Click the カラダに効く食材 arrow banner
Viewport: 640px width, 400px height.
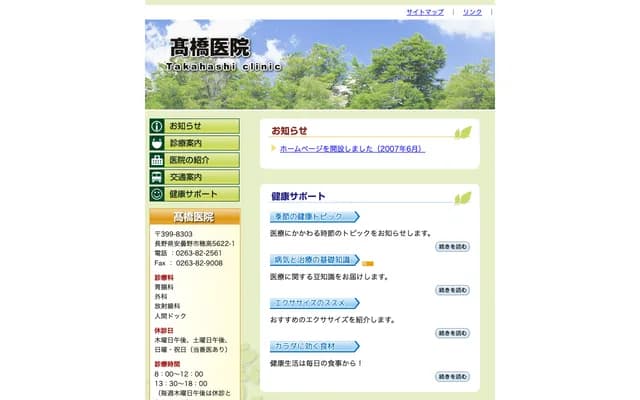[x=315, y=347]
